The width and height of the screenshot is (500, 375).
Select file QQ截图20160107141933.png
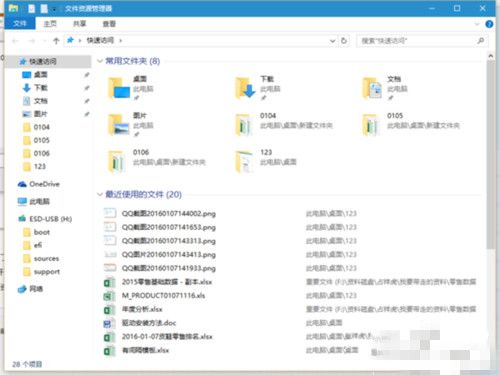pyautogui.click(x=169, y=268)
